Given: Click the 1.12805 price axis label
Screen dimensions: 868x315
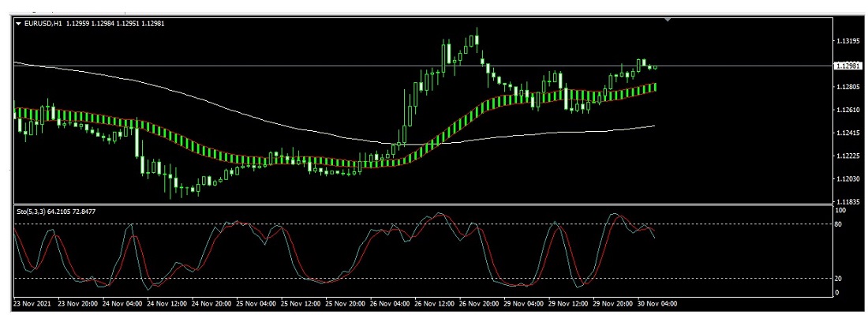Looking at the screenshot, I should (x=847, y=87).
